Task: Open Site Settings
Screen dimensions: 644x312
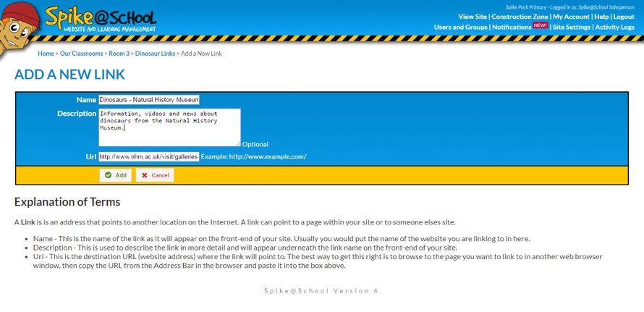Action: [x=572, y=27]
